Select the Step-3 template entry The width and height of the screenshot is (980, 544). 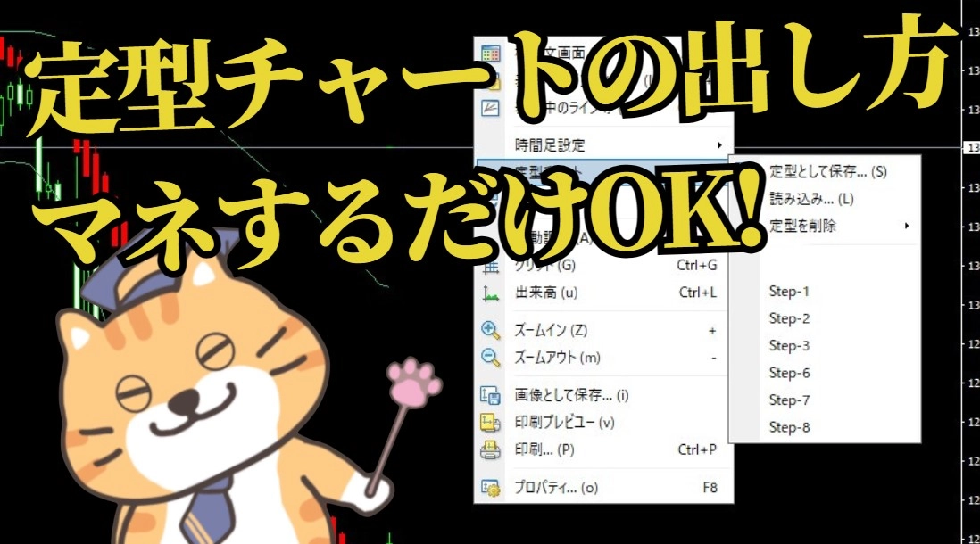[789, 346]
